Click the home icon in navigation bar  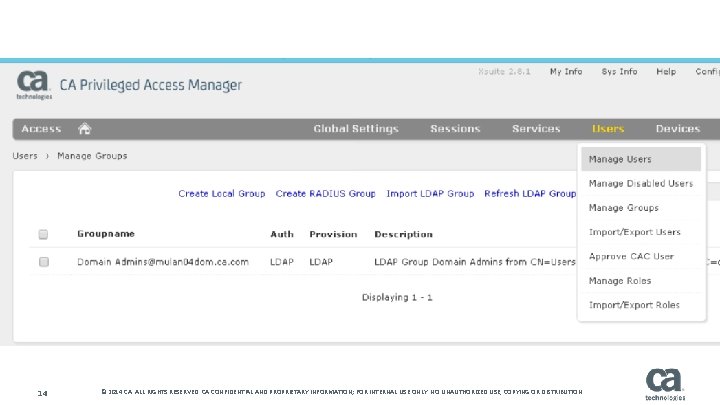[x=84, y=129]
